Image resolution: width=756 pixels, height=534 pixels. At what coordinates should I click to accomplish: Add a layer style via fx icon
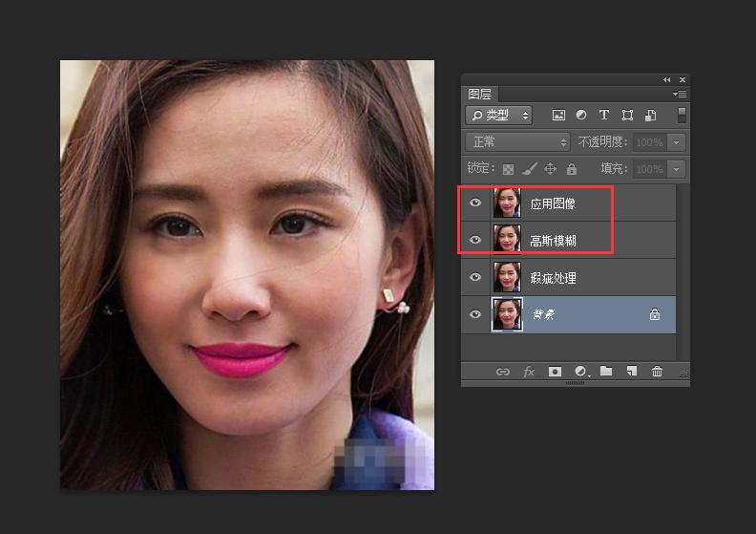(x=529, y=372)
